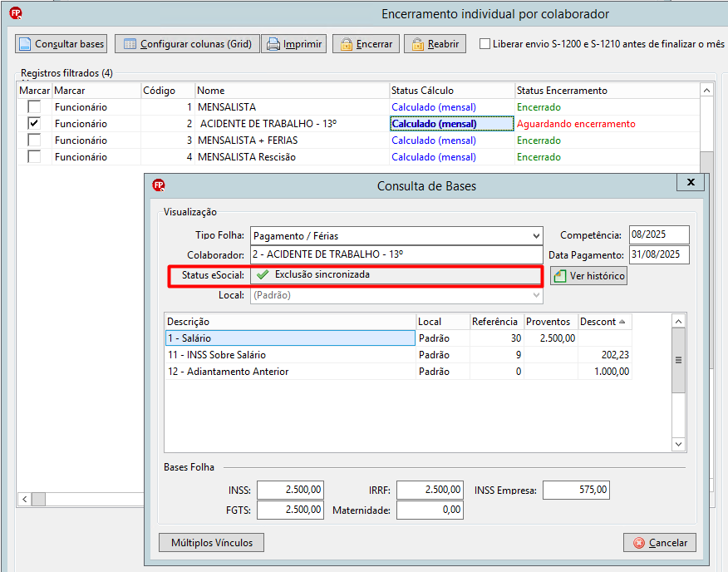The image size is (728, 572).
Task: Click the bases grid vertical scrollbar thumb
Action: click(x=678, y=361)
